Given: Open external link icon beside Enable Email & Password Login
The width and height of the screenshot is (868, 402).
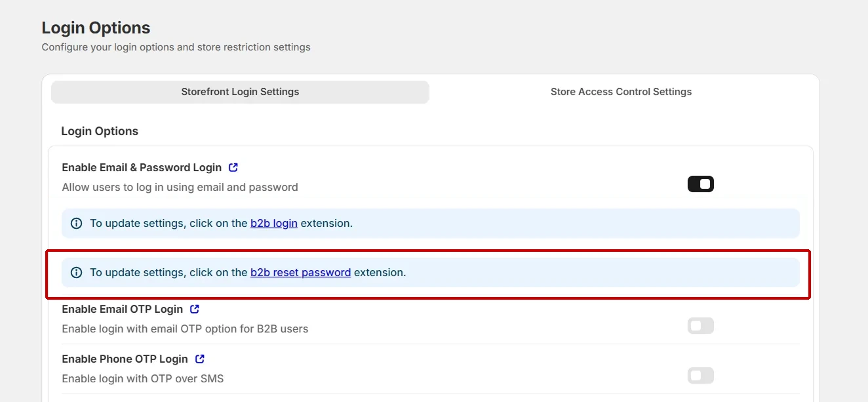Looking at the screenshot, I should tap(233, 168).
